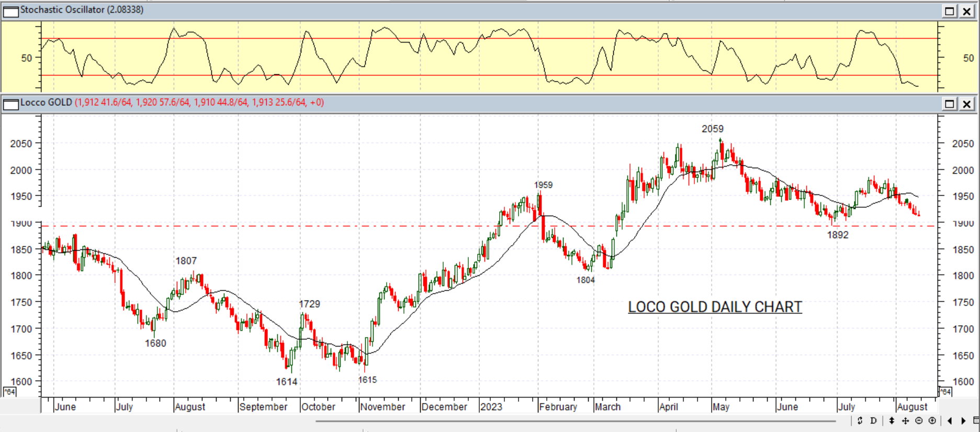The width and height of the screenshot is (980, 432).
Task: Maximize the Stochastic Oscillator pane
Action: [950, 11]
